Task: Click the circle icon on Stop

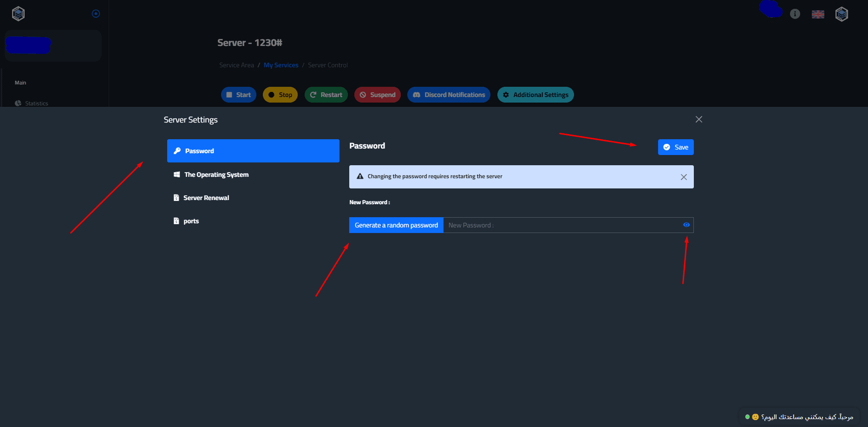Action: pyautogui.click(x=271, y=95)
